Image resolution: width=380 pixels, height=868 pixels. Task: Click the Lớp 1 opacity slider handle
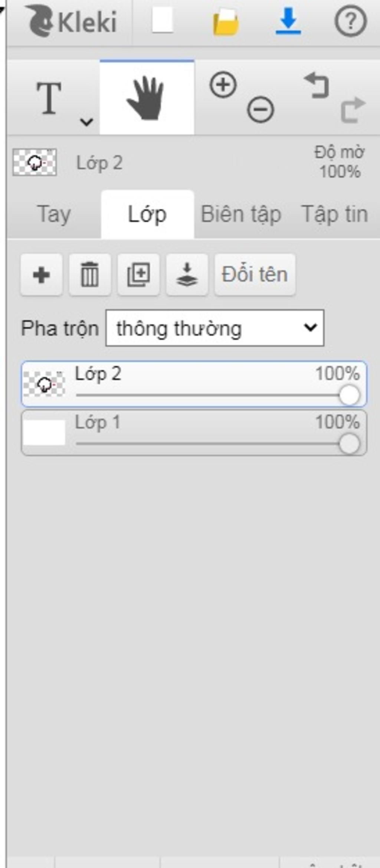pos(349,444)
